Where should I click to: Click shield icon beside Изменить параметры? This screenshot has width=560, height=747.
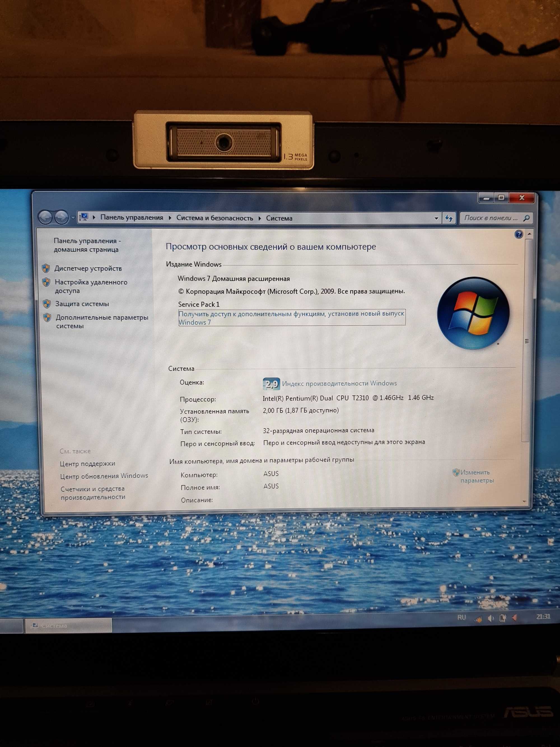[456, 472]
